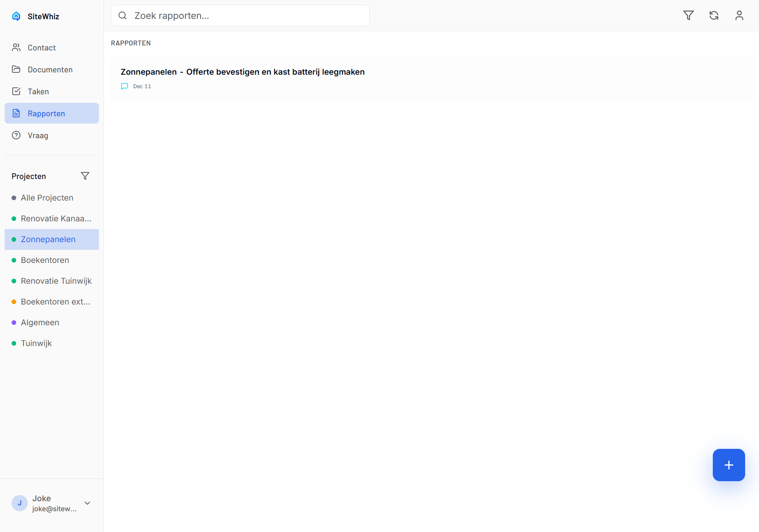The width and height of the screenshot is (759, 532).
Task: Open the Boekentoren project
Action: pyautogui.click(x=45, y=260)
